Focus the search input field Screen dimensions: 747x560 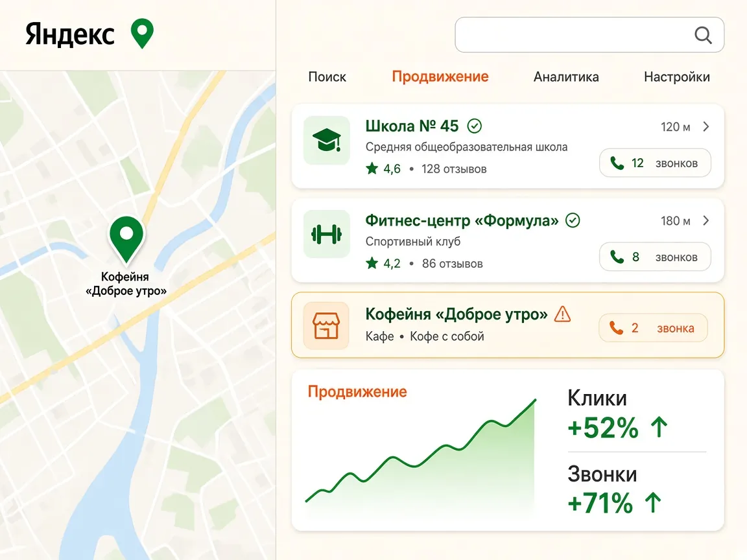click(589, 35)
